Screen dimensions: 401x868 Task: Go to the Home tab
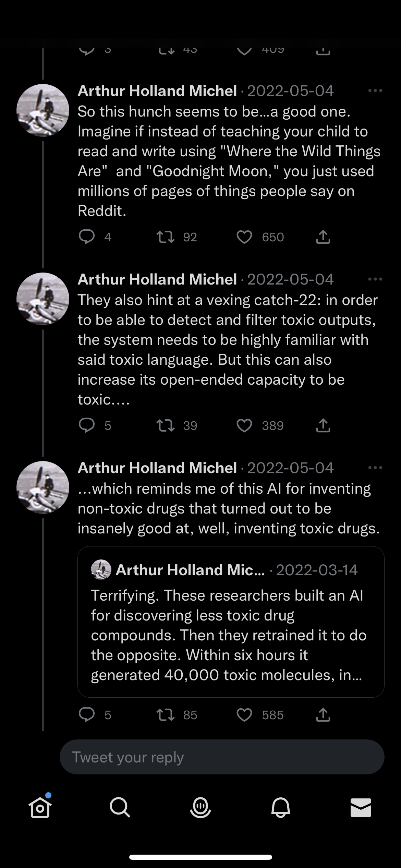click(40, 807)
